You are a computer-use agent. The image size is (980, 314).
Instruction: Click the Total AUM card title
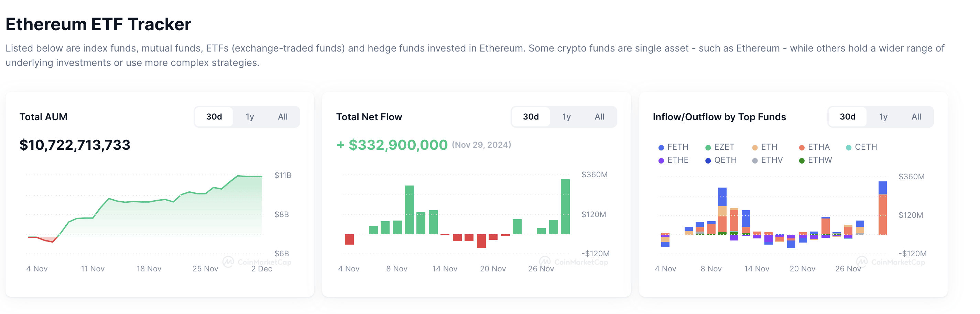click(x=43, y=117)
